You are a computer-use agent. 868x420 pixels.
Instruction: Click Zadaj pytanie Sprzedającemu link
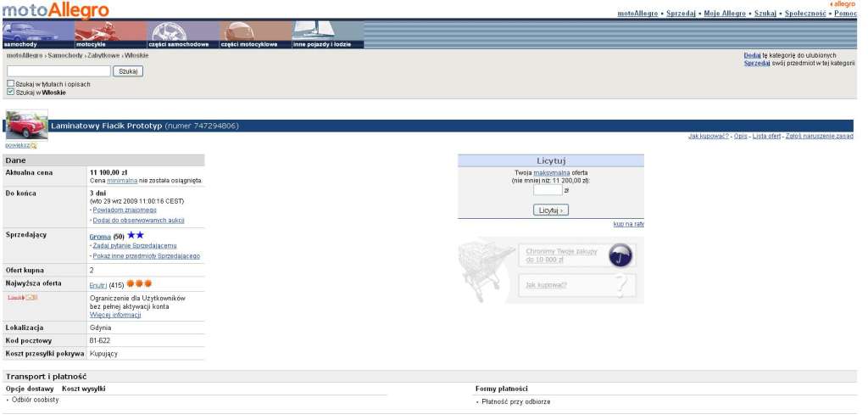coord(135,245)
